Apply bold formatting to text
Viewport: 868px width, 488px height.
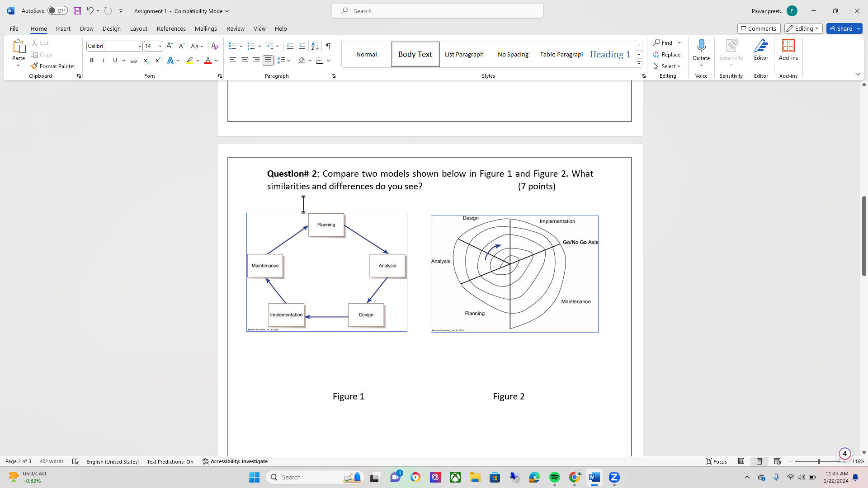(92, 60)
